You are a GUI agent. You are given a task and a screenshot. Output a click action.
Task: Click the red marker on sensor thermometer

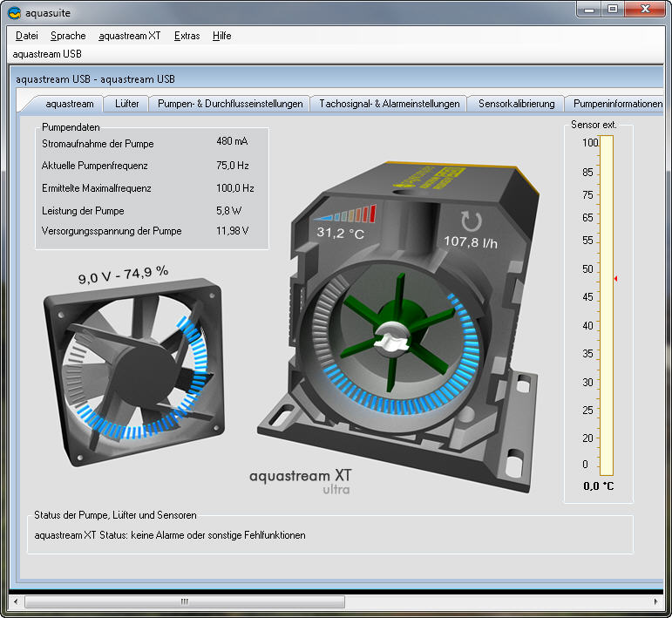coord(615,279)
